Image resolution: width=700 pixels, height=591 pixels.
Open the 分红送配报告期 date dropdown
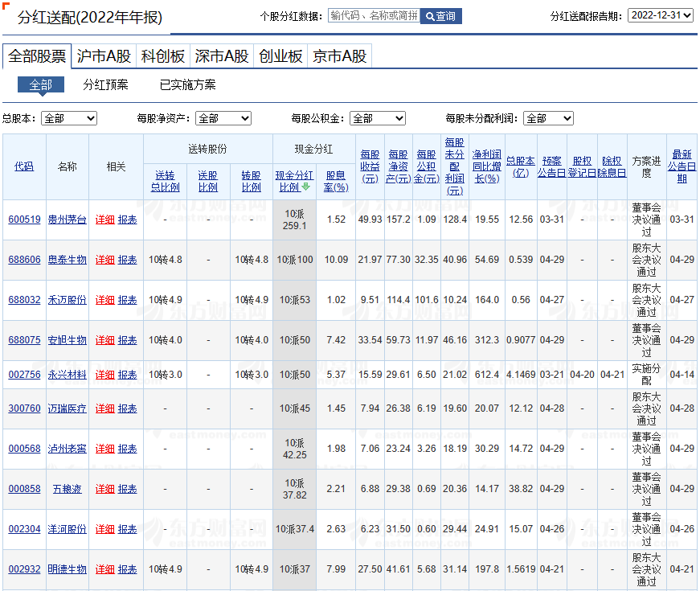click(x=660, y=15)
